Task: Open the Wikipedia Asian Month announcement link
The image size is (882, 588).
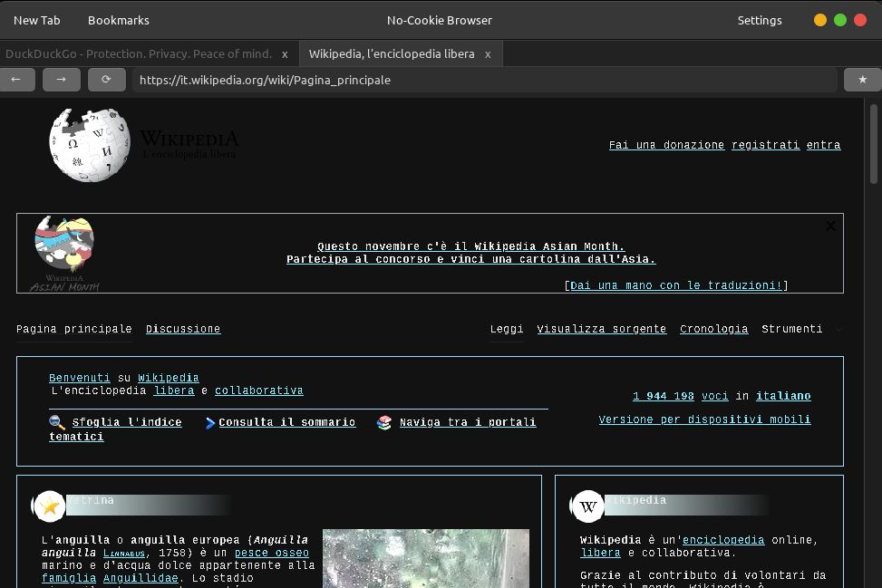Action: click(x=470, y=246)
